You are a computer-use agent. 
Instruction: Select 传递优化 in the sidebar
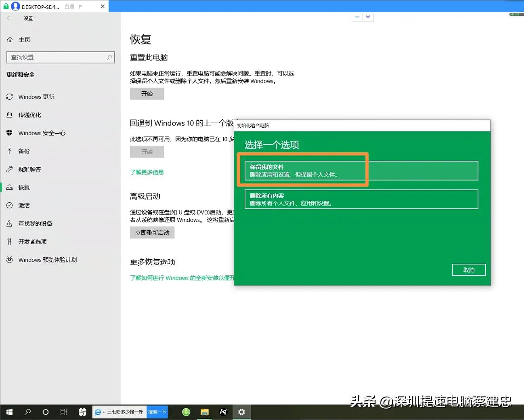[29, 115]
